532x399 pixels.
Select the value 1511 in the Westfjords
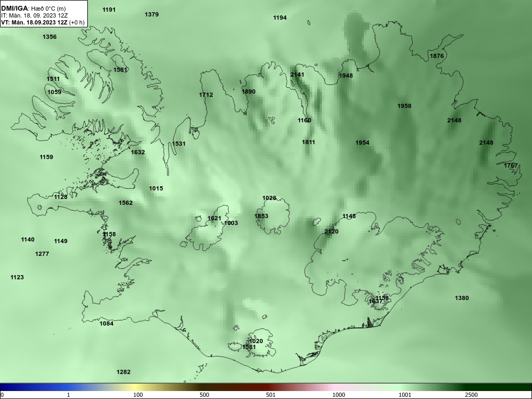tap(53, 79)
